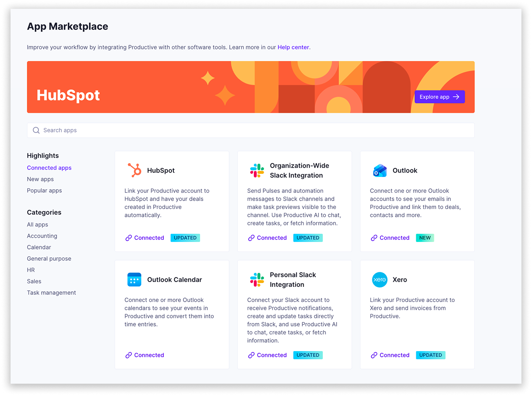This screenshot has height=396, width=532.
Task: Click link icon on Outlook Calendar card
Action: point(128,355)
